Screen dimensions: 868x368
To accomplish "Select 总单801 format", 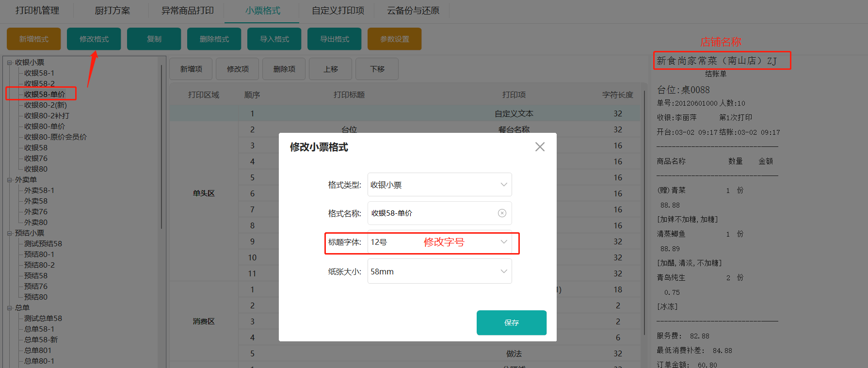I will 38,351.
